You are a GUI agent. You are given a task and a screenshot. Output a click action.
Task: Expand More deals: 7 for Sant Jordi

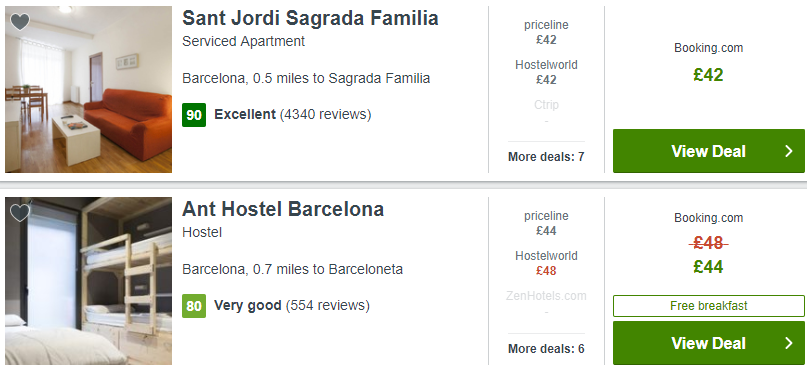point(546,156)
